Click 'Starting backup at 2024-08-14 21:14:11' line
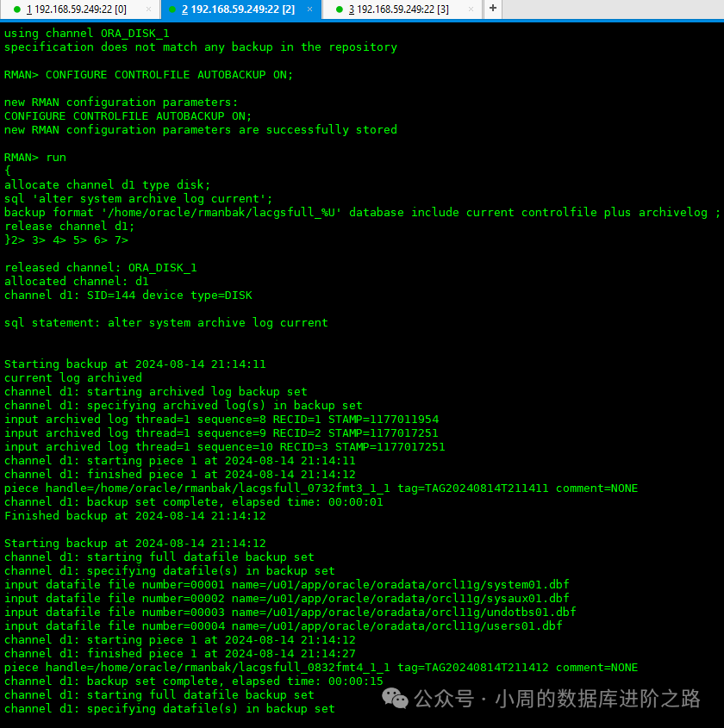 (x=135, y=364)
